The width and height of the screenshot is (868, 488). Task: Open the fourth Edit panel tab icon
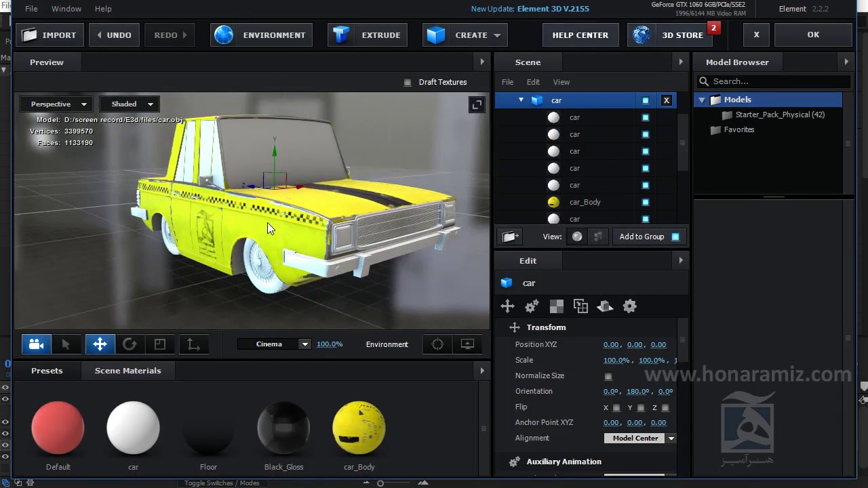pos(580,306)
